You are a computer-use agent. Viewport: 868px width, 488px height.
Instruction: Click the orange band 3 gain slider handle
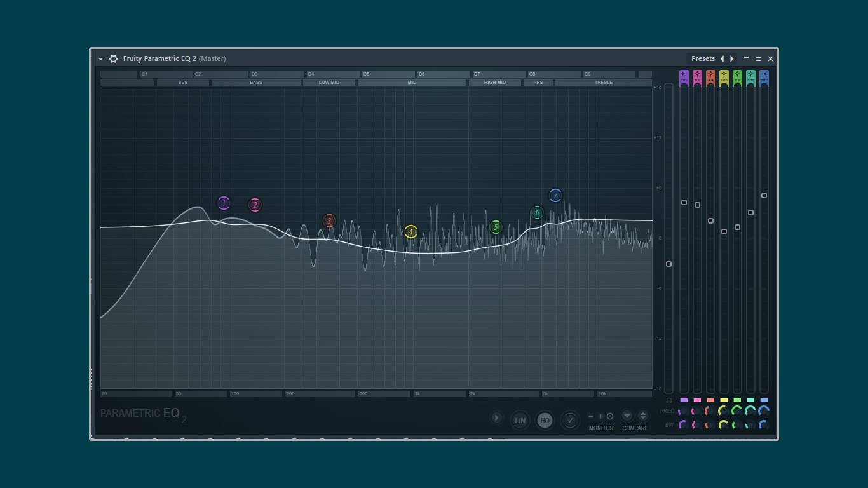pyautogui.click(x=710, y=221)
